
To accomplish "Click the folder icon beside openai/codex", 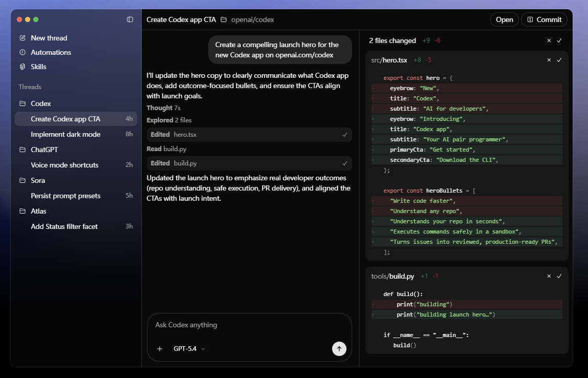I will pyautogui.click(x=224, y=19).
